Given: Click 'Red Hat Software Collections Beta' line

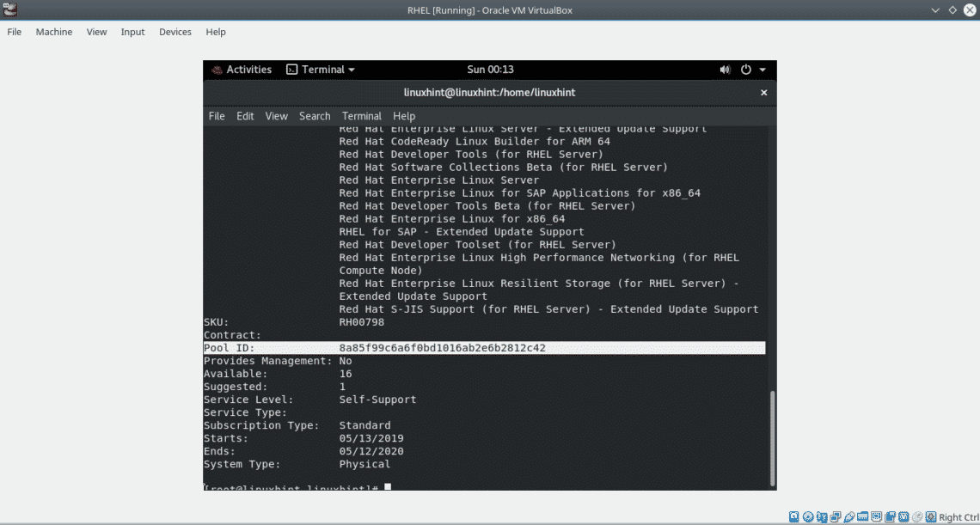Looking at the screenshot, I should [504, 168].
